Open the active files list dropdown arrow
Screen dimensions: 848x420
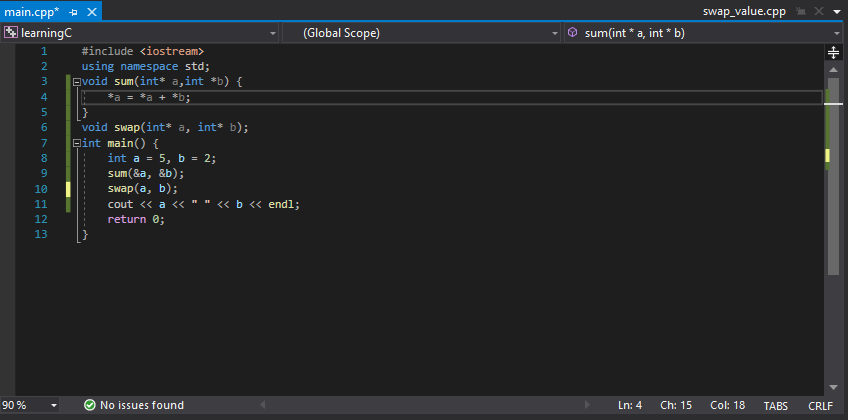836,11
